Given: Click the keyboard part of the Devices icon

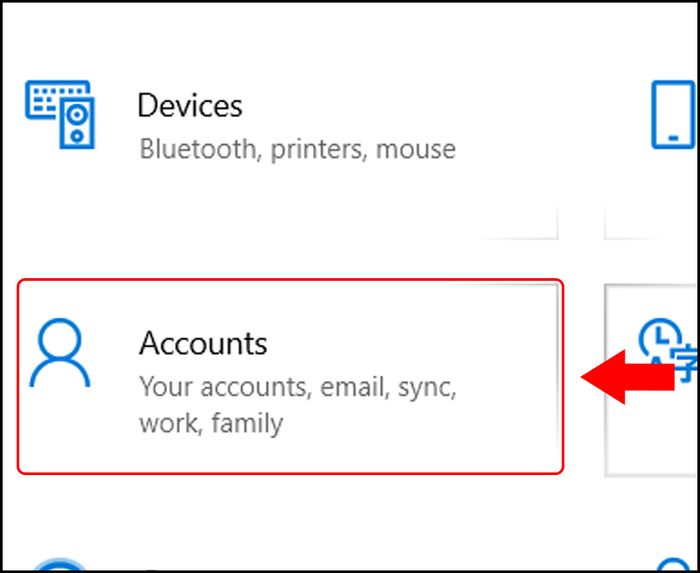Looking at the screenshot, I should 51,100.
